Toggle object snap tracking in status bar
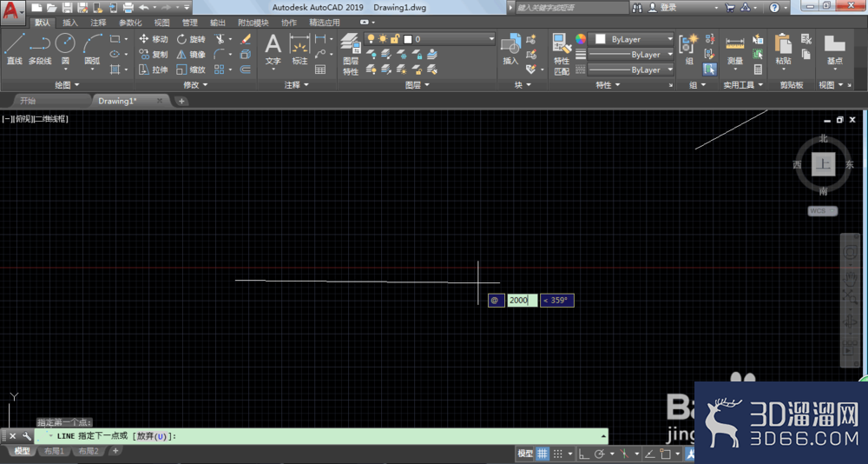 [650, 454]
